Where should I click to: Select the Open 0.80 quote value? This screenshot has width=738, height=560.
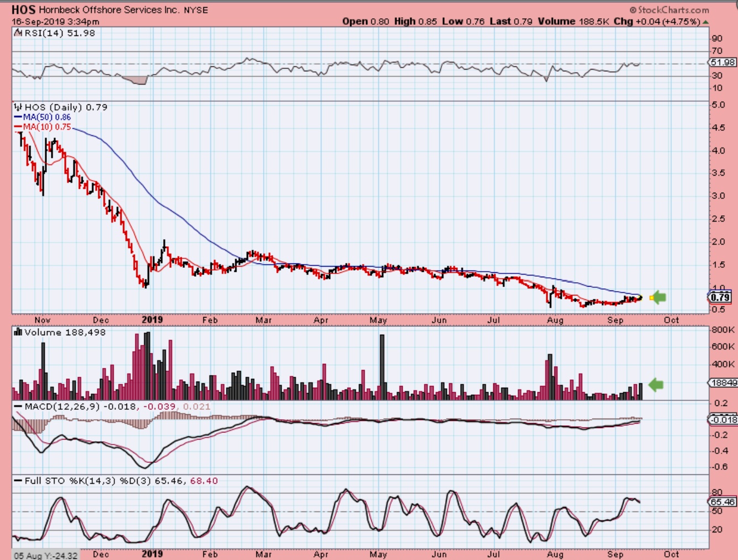click(366, 22)
